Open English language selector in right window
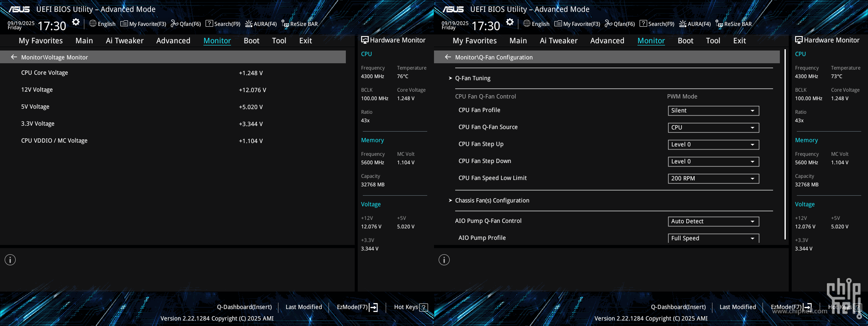The height and width of the screenshot is (326, 868). pyautogui.click(x=536, y=24)
